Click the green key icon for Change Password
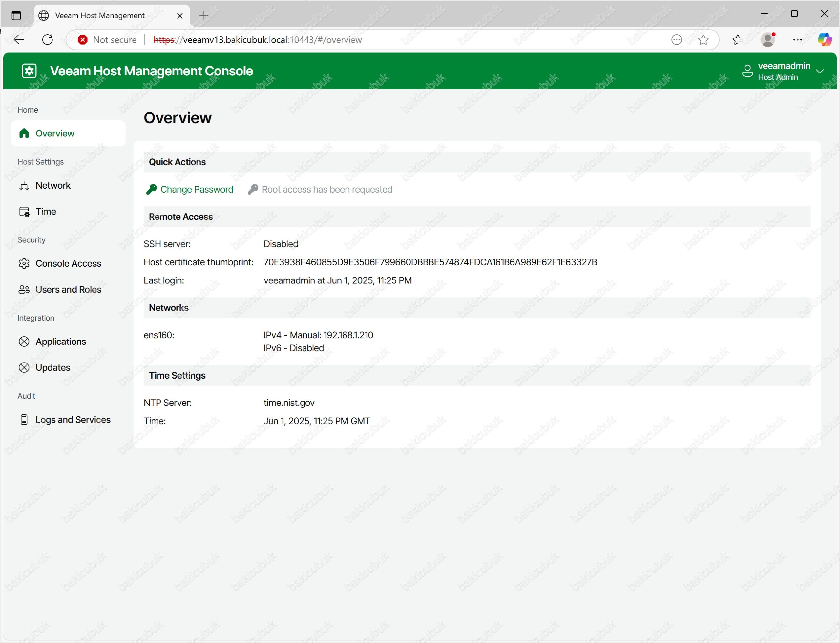Viewport: 840px width, 643px height. 152,190
